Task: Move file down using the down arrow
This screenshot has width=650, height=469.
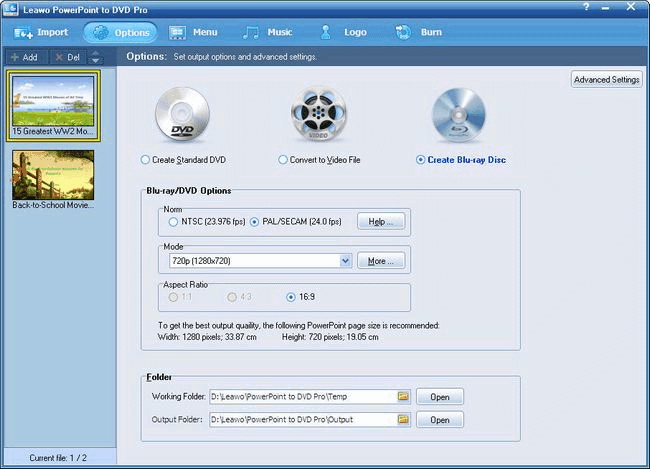Action: pos(96,61)
